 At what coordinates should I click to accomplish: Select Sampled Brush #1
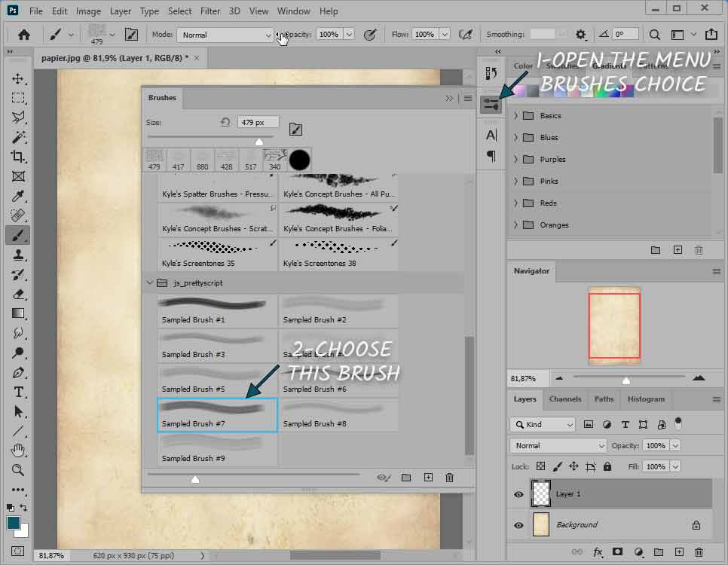click(217, 311)
